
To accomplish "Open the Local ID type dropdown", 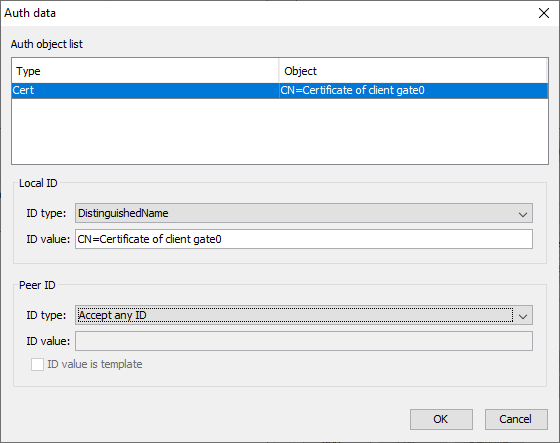I will pos(304,213).
